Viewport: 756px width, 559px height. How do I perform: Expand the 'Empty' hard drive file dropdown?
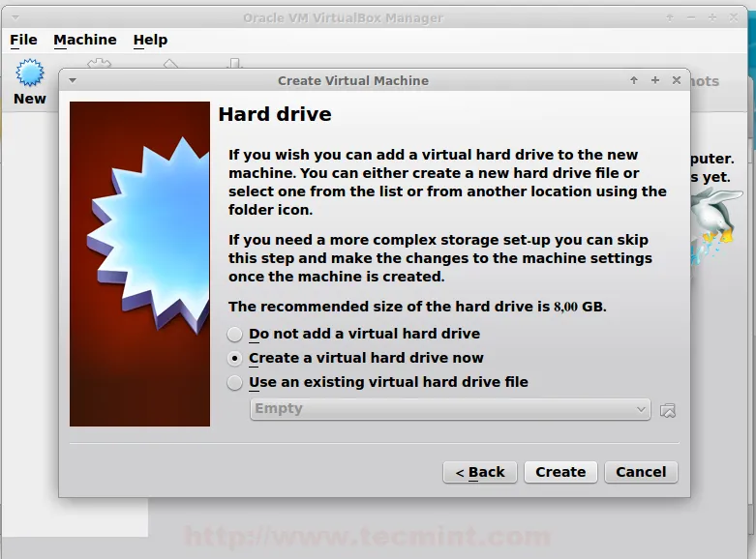[x=449, y=409]
